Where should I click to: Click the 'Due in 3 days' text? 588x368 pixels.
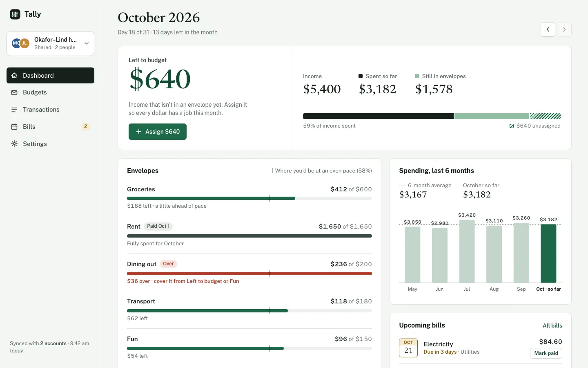point(440,352)
